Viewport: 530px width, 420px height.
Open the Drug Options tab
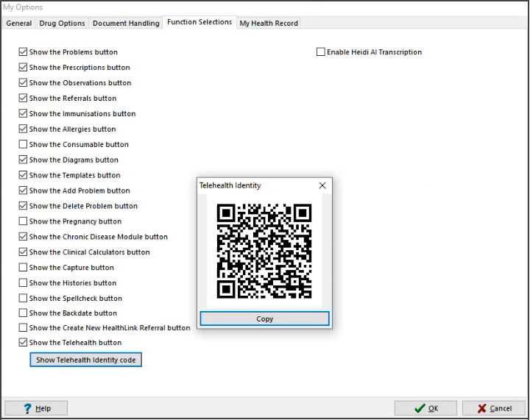62,24
